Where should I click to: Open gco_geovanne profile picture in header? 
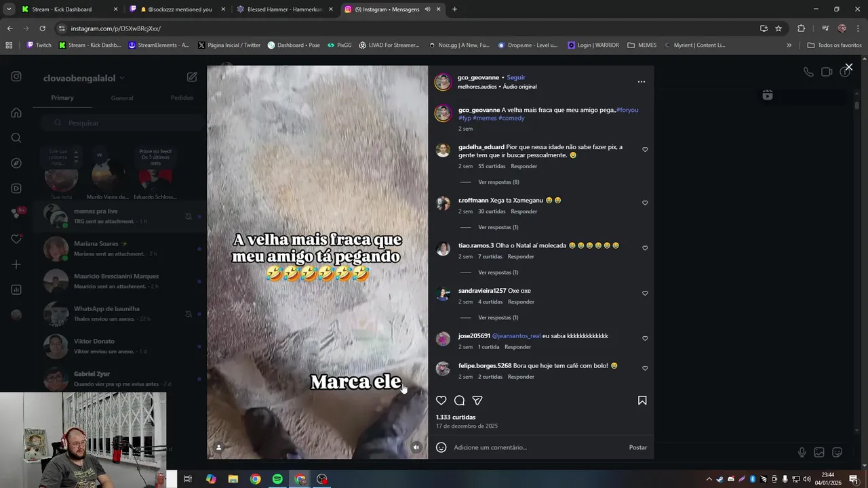pos(443,82)
